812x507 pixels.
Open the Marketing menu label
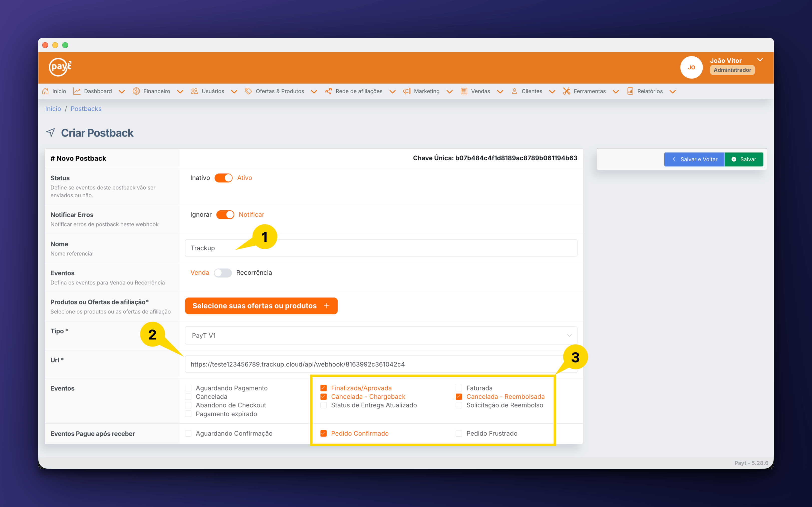(427, 91)
